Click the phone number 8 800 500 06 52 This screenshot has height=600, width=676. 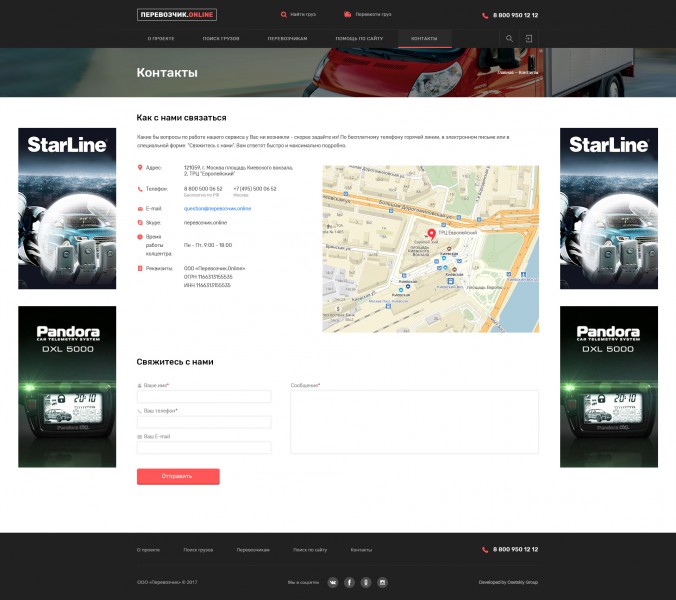coord(203,189)
